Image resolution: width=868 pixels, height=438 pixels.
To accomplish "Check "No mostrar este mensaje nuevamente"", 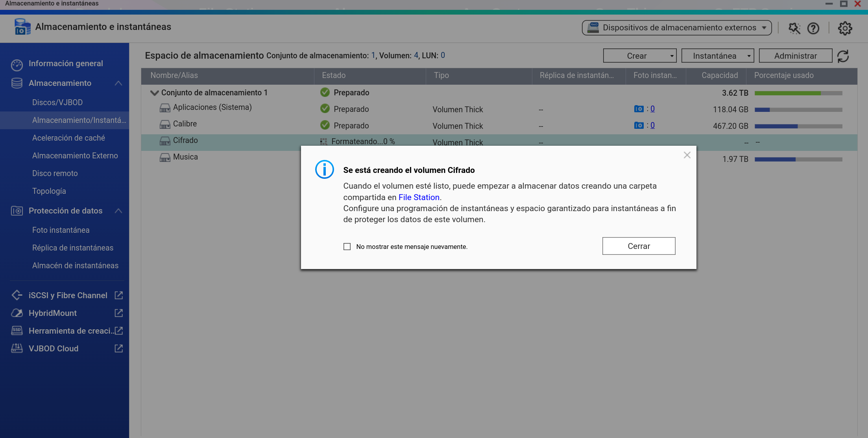I will click(x=347, y=247).
